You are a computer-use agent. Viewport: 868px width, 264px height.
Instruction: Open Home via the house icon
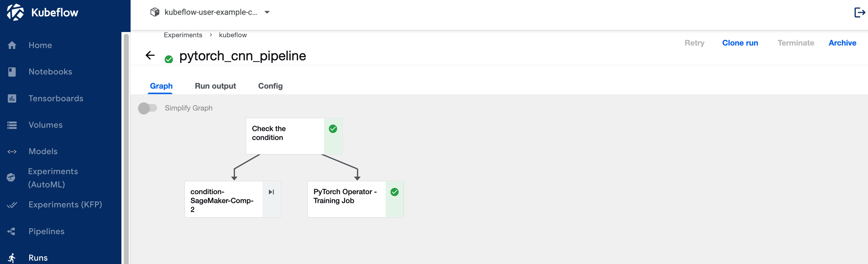point(12,45)
